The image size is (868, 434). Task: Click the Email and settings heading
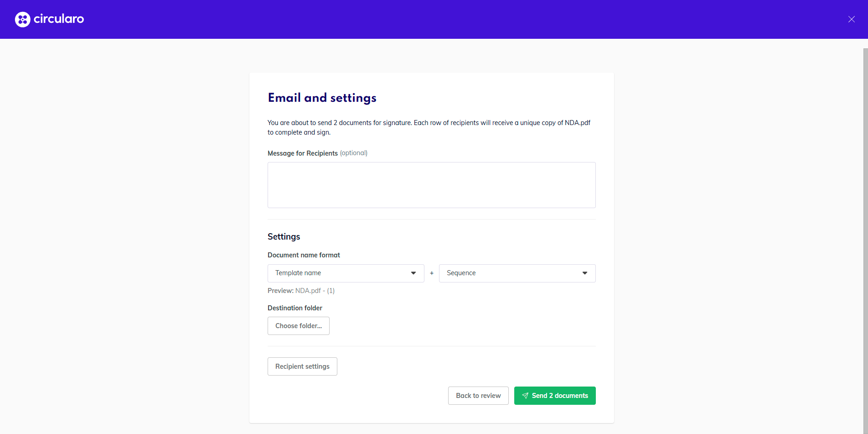point(322,98)
